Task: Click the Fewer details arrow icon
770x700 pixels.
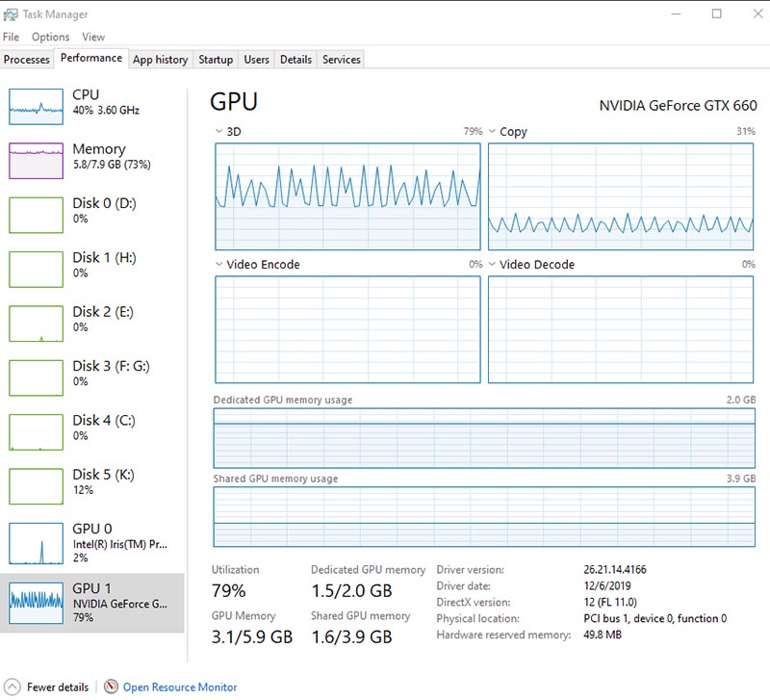Action: 12,687
